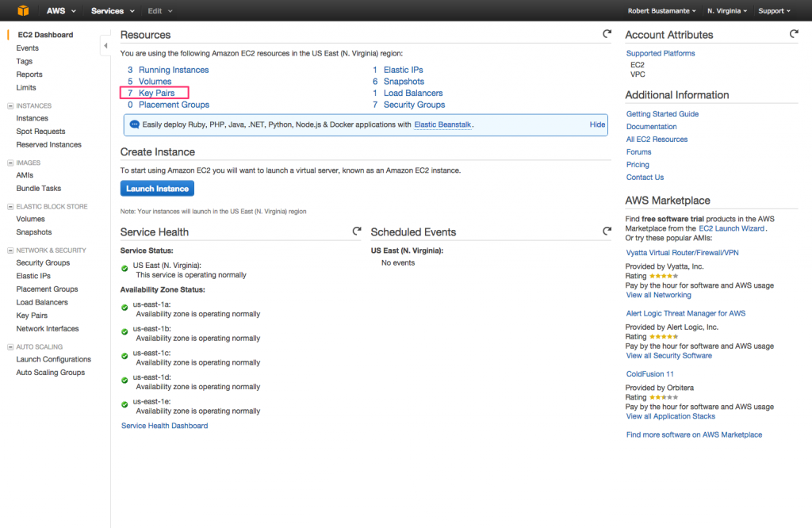Image resolution: width=812 pixels, height=528 pixels.
Task: Open the EC2 Launch Wizard link
Action: [732, 228]
